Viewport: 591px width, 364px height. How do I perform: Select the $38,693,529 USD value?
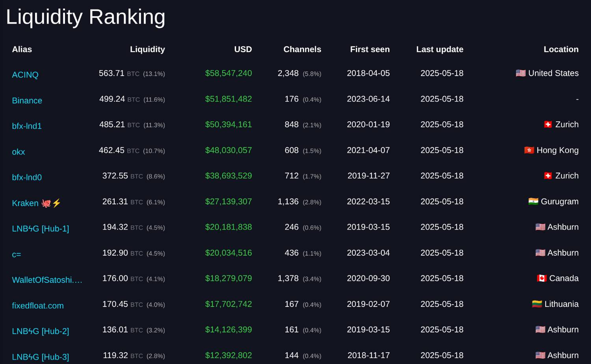[229, 176]
